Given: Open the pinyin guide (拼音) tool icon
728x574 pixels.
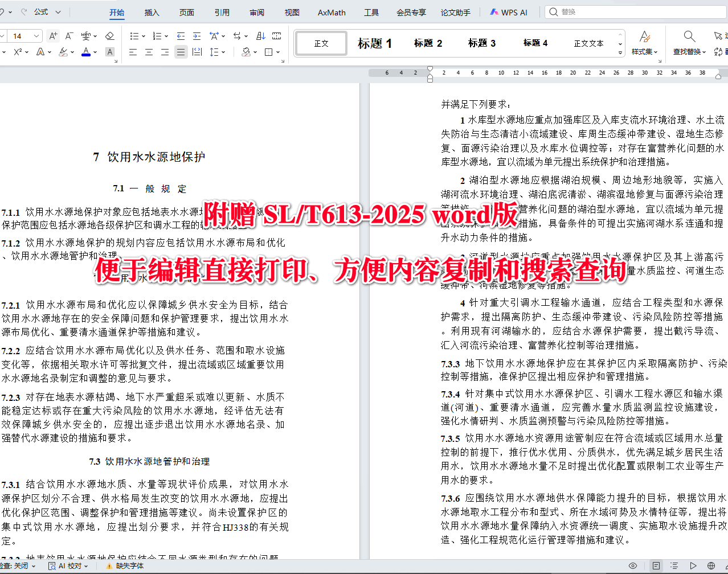Looking at the screenshot, I should click(87, 36).
